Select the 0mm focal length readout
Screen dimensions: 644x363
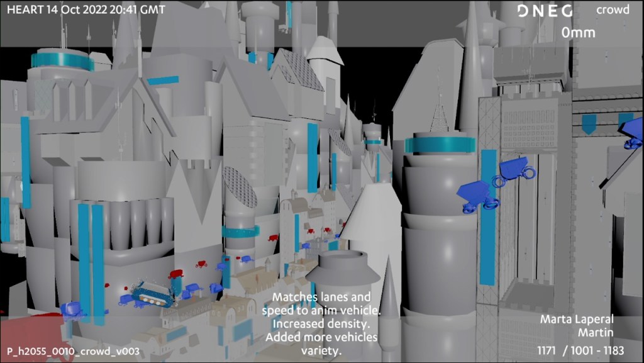(578, 33)
